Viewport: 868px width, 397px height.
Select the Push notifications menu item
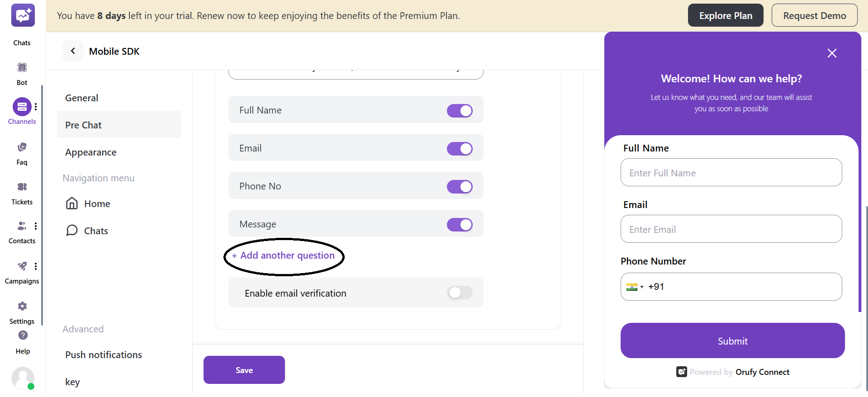(103, 354)
